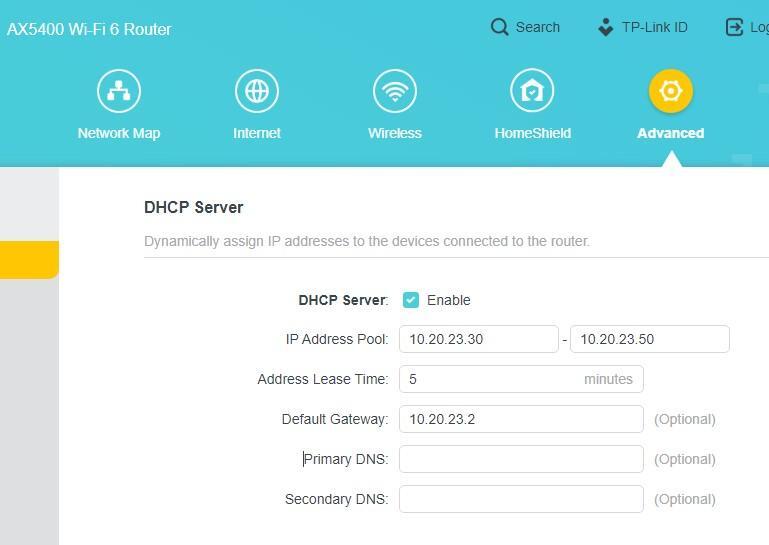Open the HomeShield house icon
The height and width of the screenshot is (545, 769).
click(533, 91)
